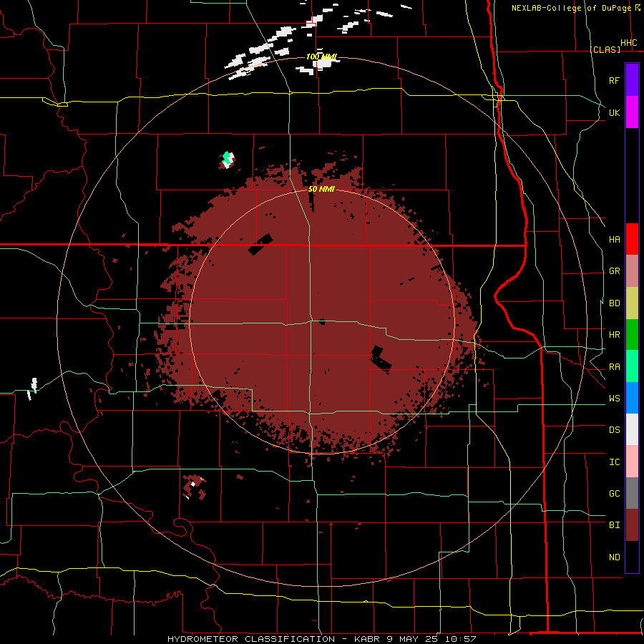Viewport: 644px width, 644px height.
Task: Click the RA legend label
Action: (x=614, y=367)
